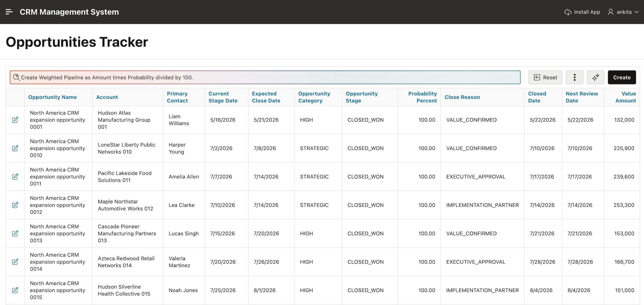This screenshot has width=644, height=305.
Task: Edit opportunity 0001 row pencil icon
Action: tap(15, 120)
